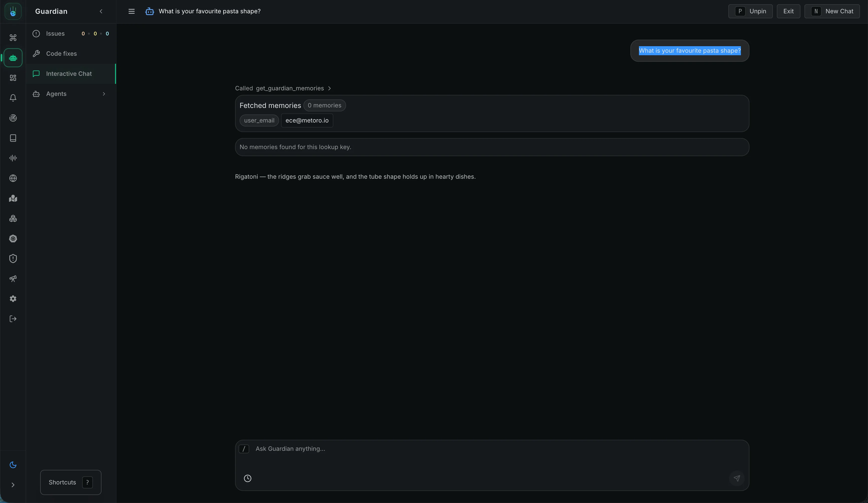Open the alerts bell icon
Viewport: 868px width, 503px height.
(x=13, y=98)
